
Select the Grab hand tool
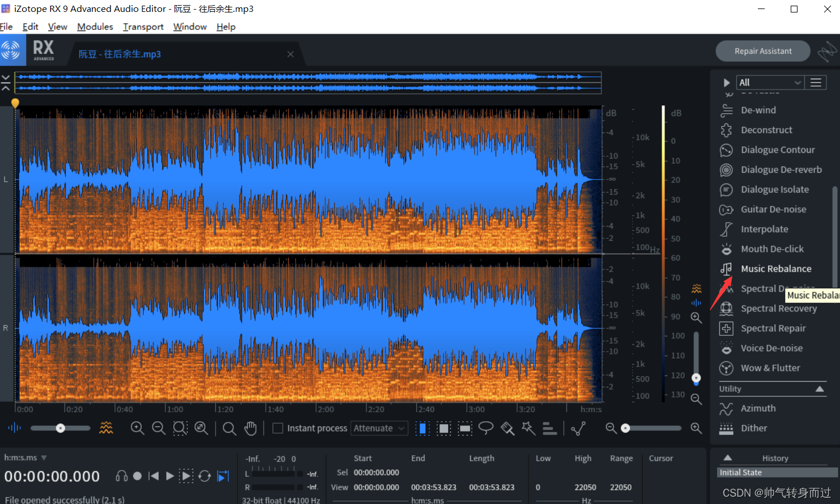(251, 429)
